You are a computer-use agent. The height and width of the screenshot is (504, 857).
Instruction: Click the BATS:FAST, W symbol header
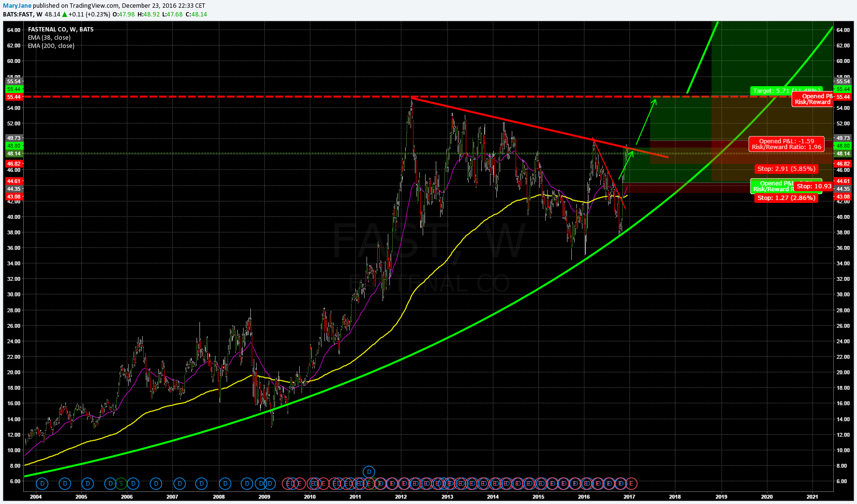click(22, 15)
